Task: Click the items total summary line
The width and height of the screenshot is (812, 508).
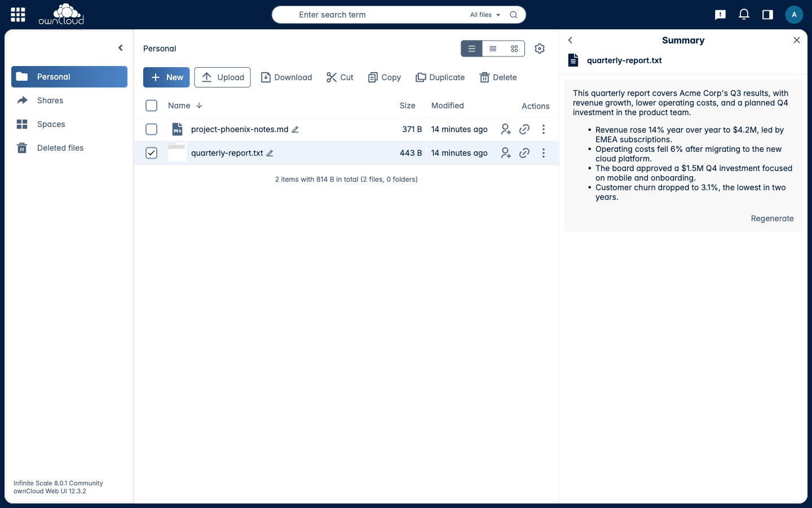Action: tap(346, 179)
